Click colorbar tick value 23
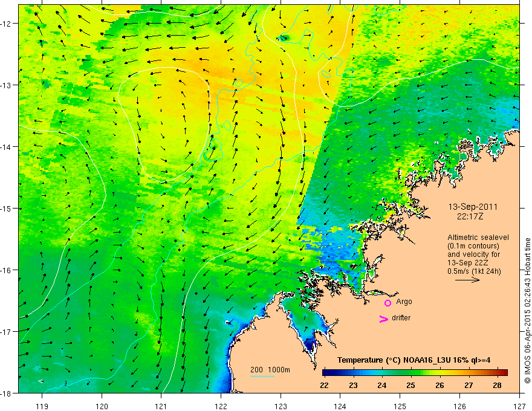Viewport: 532px width, 411px height. pos(353,386)
